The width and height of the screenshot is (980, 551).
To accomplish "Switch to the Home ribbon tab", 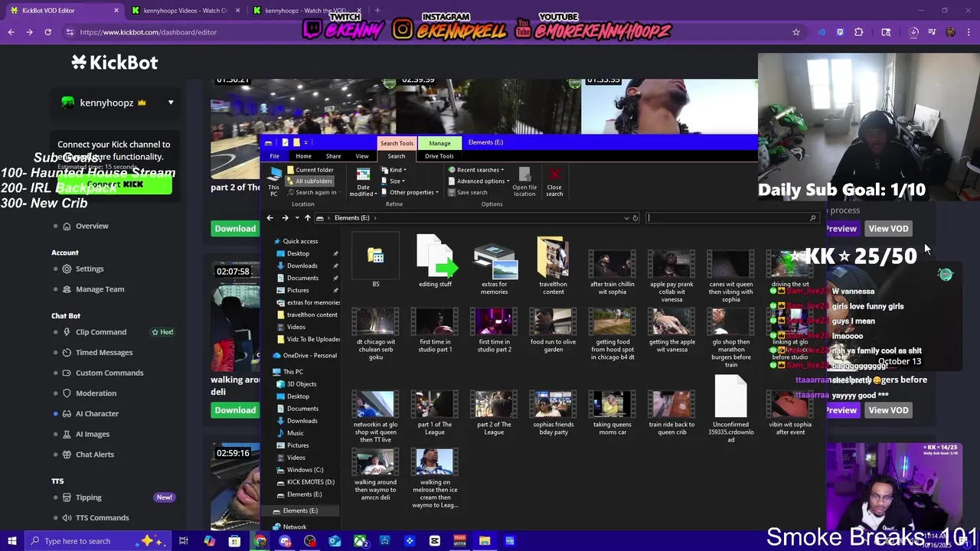I will (x=303, y=156).
